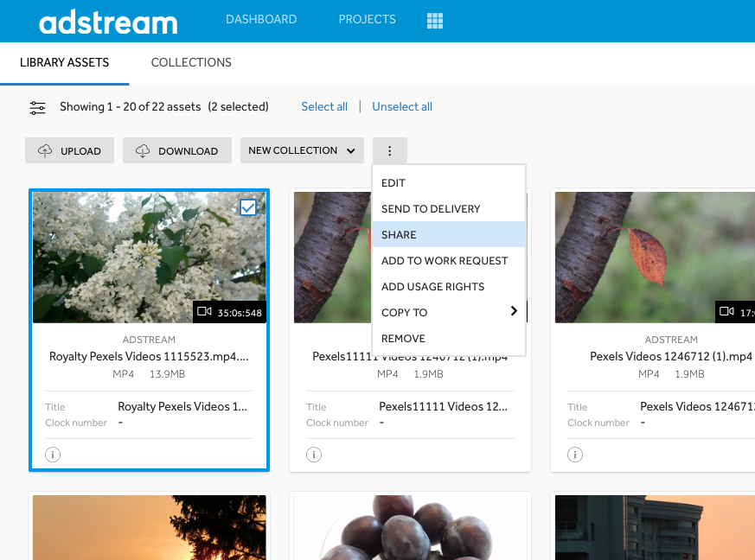Screen dimensions: 755x560
Task: Click the three-dot more actions button
Action: [389, 150]
